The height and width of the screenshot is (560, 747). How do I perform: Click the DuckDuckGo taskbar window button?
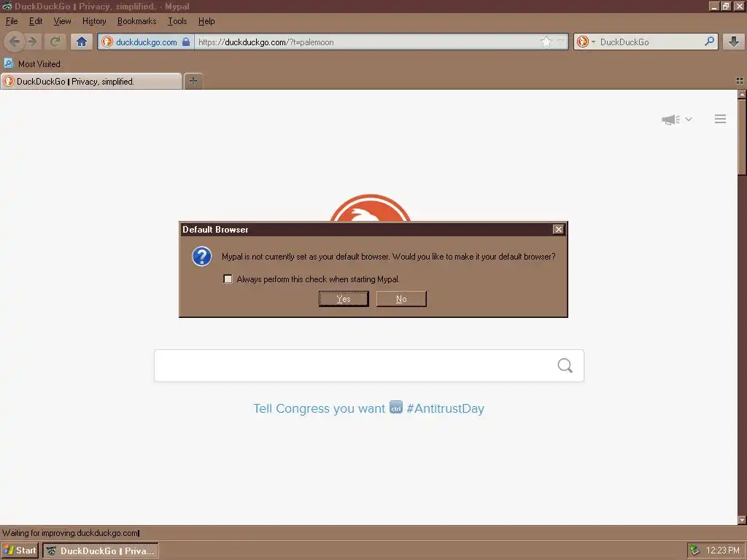101,551
